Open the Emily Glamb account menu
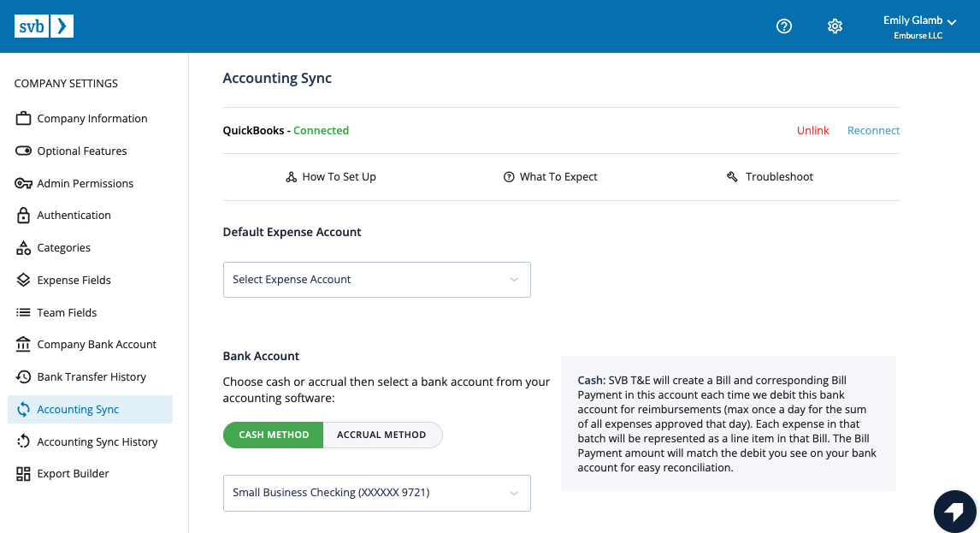Viewport: 980px width, 533px height. (x=919, y=27)
